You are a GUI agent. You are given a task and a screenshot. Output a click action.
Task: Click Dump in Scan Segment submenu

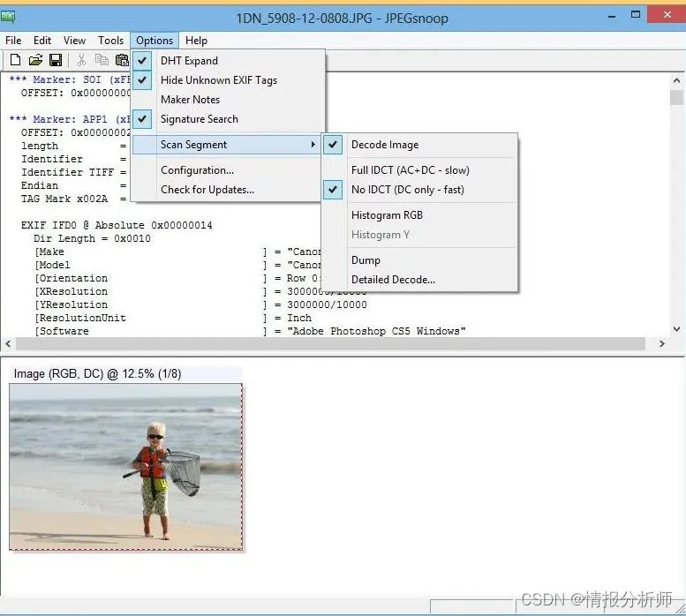(x=419, y=260)
